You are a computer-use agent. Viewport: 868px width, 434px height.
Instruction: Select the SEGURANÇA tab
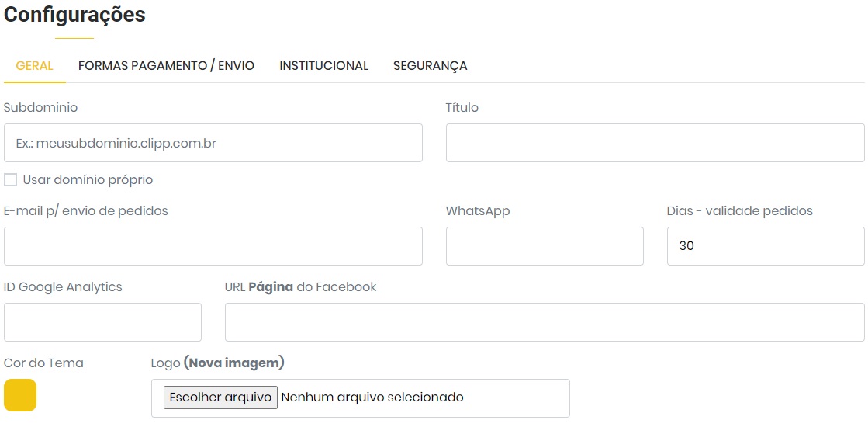(430, 66)
